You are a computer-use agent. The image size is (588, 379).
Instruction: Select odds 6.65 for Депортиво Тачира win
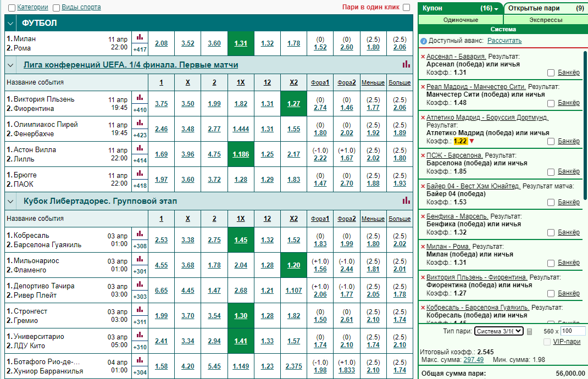pyautogui.click(x=161, y=290)
